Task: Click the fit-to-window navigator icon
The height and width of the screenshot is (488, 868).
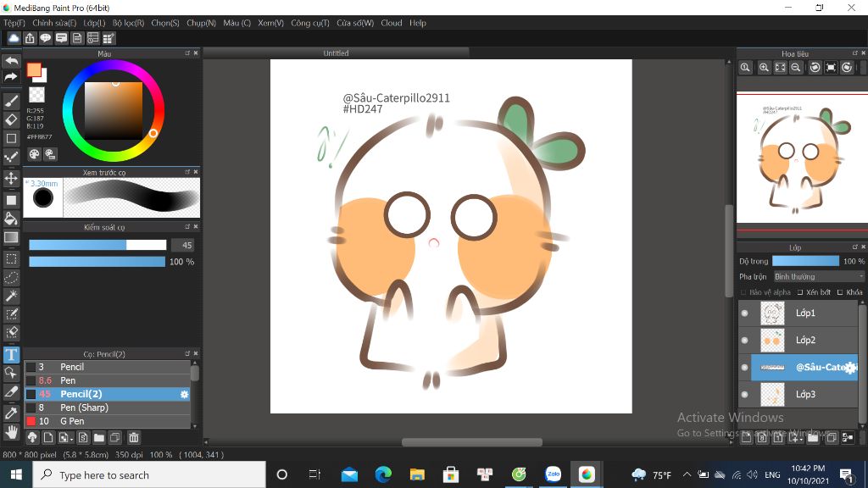Action: [x=780, y=68]
